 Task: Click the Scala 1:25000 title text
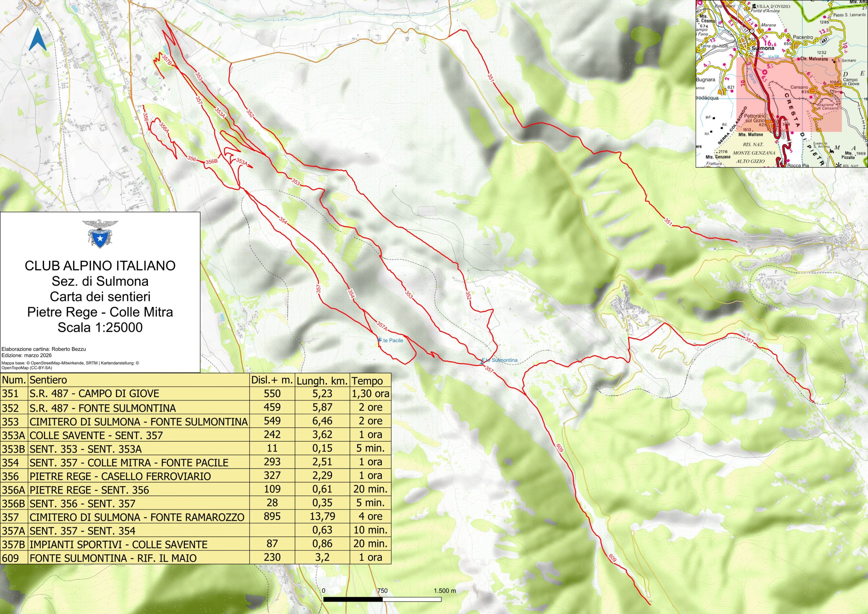click(x=100, y=327)
